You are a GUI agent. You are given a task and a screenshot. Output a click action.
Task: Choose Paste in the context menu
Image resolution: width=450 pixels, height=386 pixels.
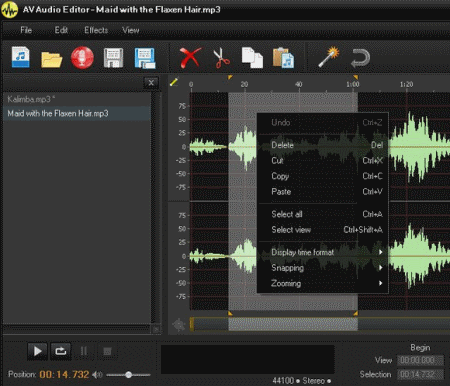tap(322, 192)
